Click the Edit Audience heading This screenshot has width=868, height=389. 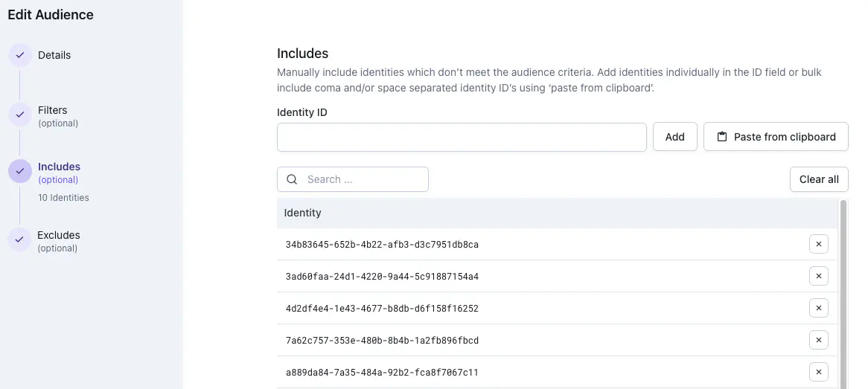click(51, 15)
